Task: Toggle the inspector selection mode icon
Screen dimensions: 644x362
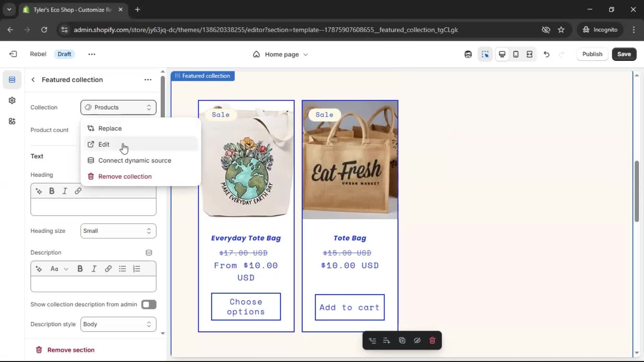Action: tap(485, 54)
